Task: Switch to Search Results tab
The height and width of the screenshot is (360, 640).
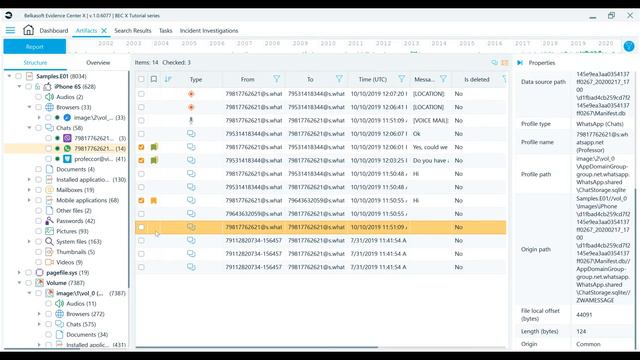Action: [x=133, y=31]
